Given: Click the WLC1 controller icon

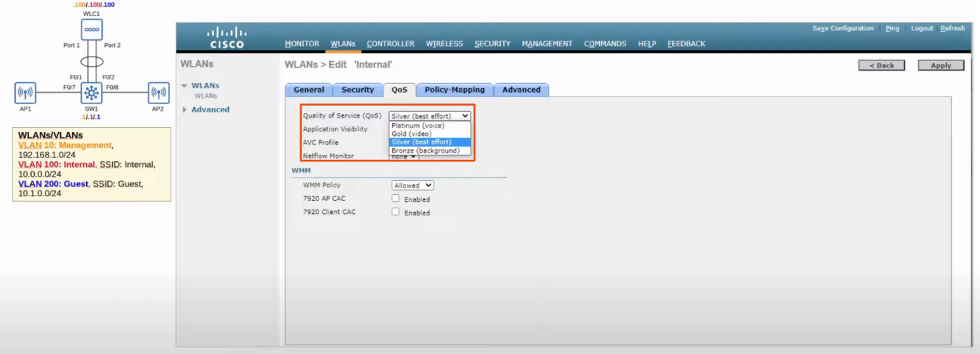Looking at the screenshot, I should click(x=92, y=29).
